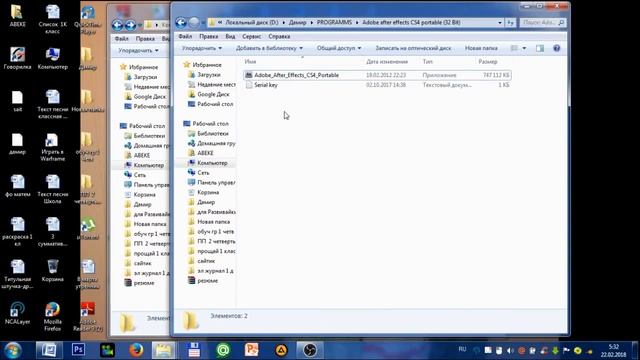
Task: Open address bar history dropdown arrow
Action: [x=500, y=22]
